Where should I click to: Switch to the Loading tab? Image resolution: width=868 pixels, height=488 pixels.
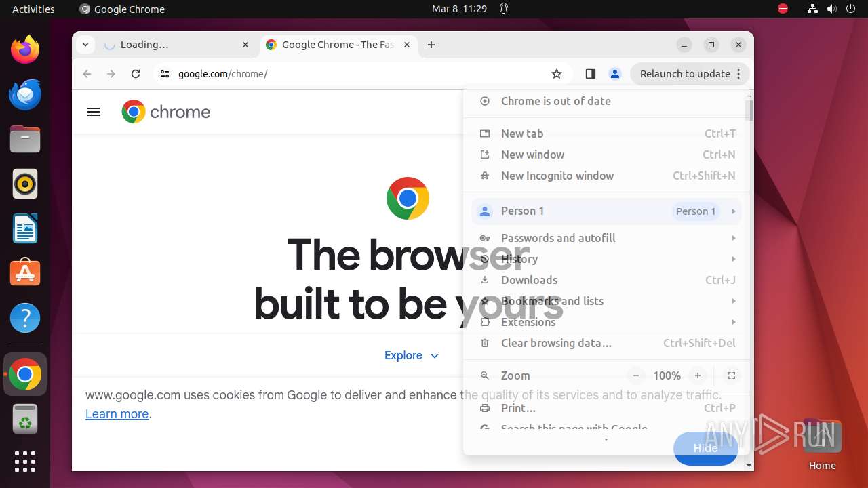(178, 45)
